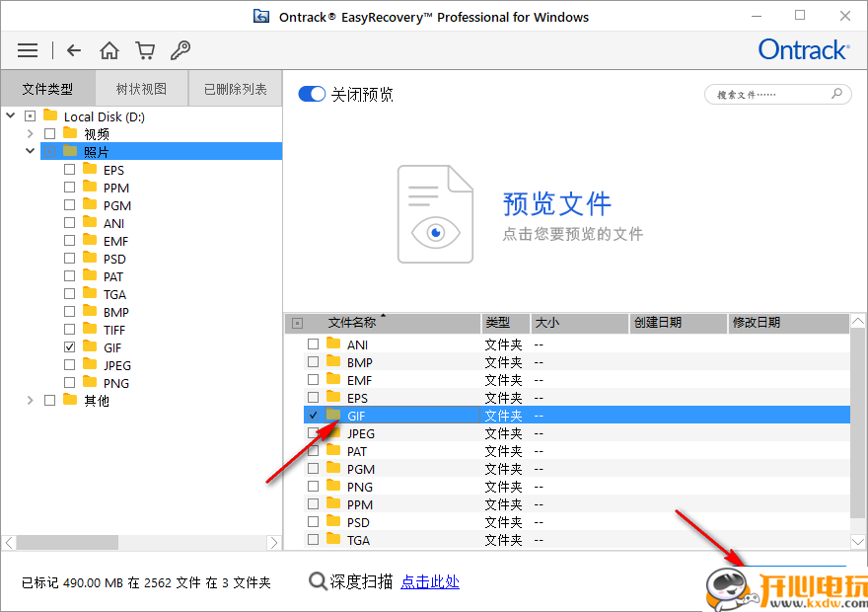Check the JPEG checkbox in the tree
The height and width of the screenshot is (612, 868).
[x=69, y=365]
